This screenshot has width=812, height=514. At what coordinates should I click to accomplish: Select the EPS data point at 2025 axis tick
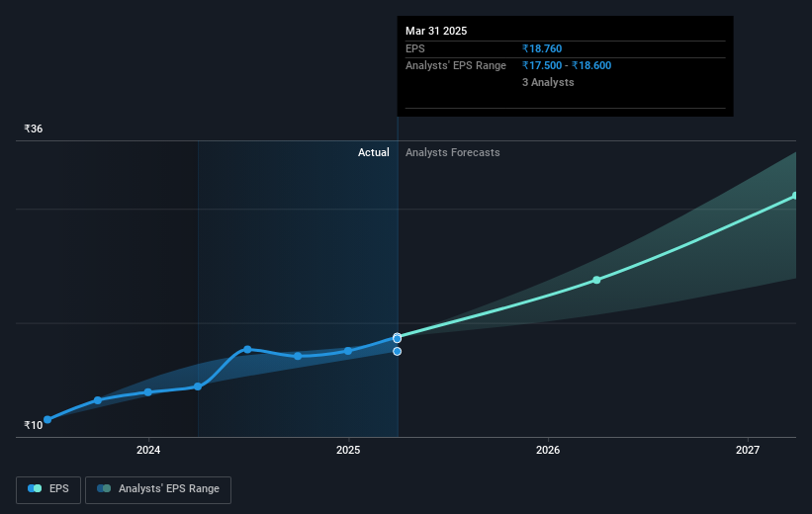pos(348,351)
